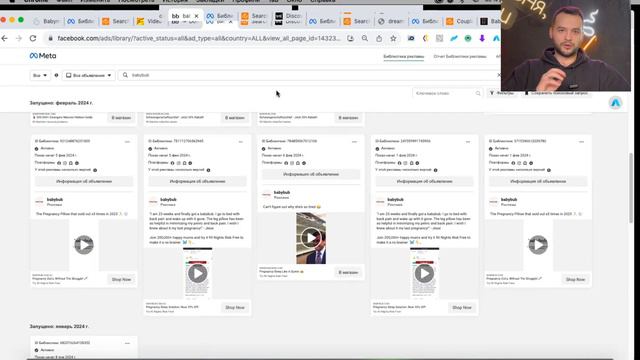Image resolution: width=640 pixels, height=360 pixels.
Task: Clear the babybub search with the X icon
Action: tap(498, 75)
